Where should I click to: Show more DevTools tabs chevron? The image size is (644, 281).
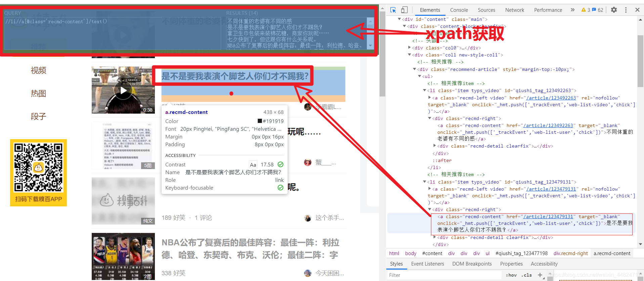[572, 10]
